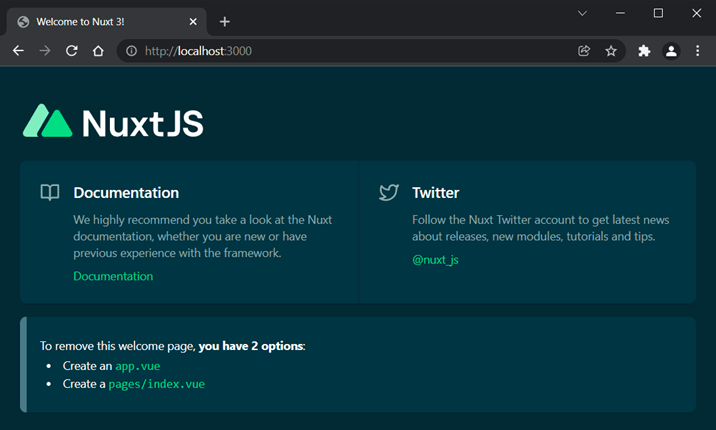
Task: Expand the tab search chevron
Action: 582,13
